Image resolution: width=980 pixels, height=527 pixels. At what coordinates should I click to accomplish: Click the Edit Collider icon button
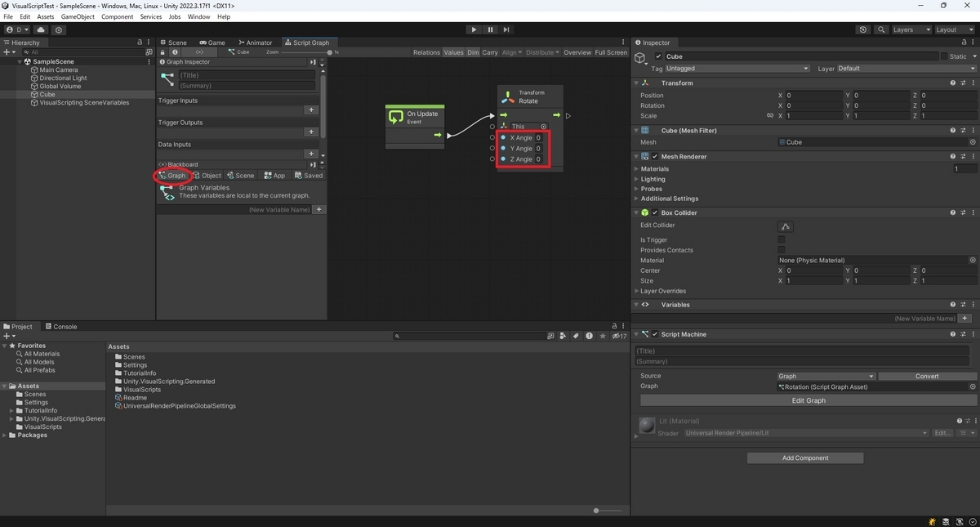[786, 226]
